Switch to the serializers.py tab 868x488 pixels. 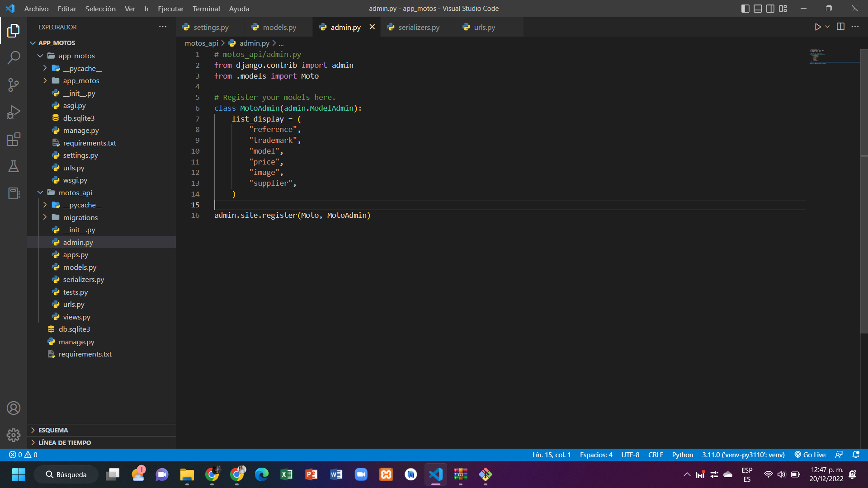point(418,27)
